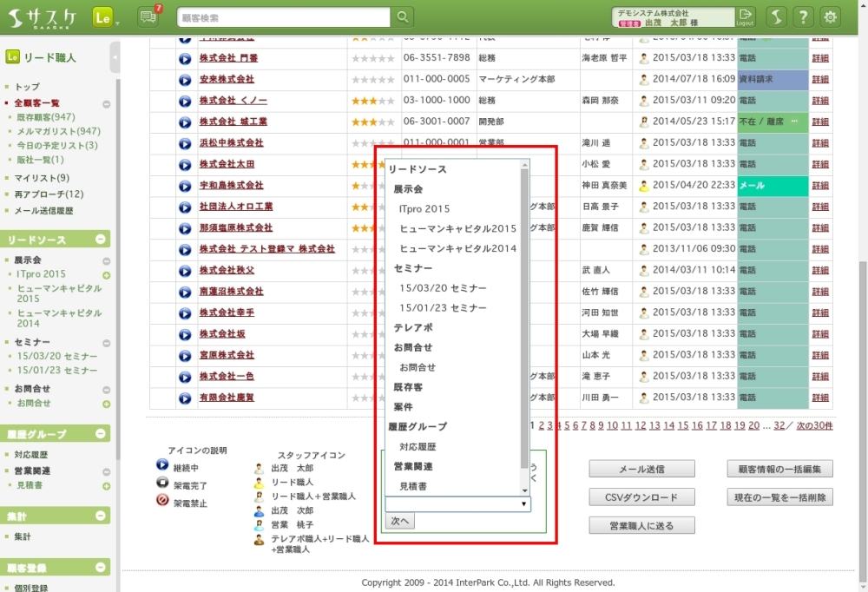The height and width of the screenshot is (592, 868).
Task: Collapse 展示会 group in sidebar
Action: 106,260
